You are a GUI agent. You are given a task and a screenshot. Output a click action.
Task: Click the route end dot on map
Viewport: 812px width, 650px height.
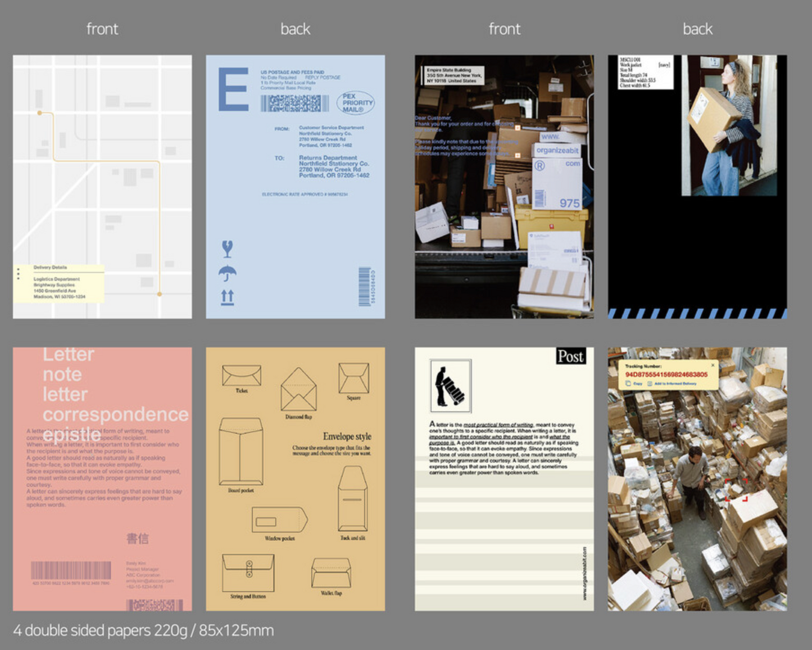[x=160, y=294]
